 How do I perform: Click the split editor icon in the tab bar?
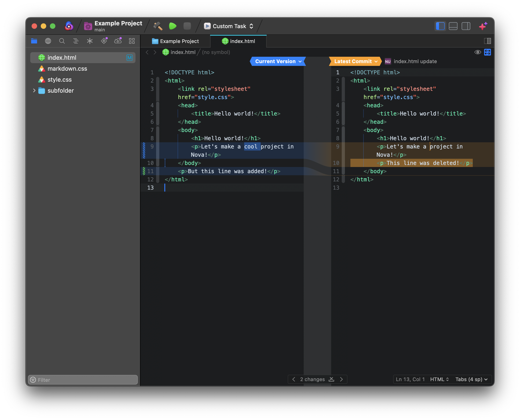click(x=487, y=41)
